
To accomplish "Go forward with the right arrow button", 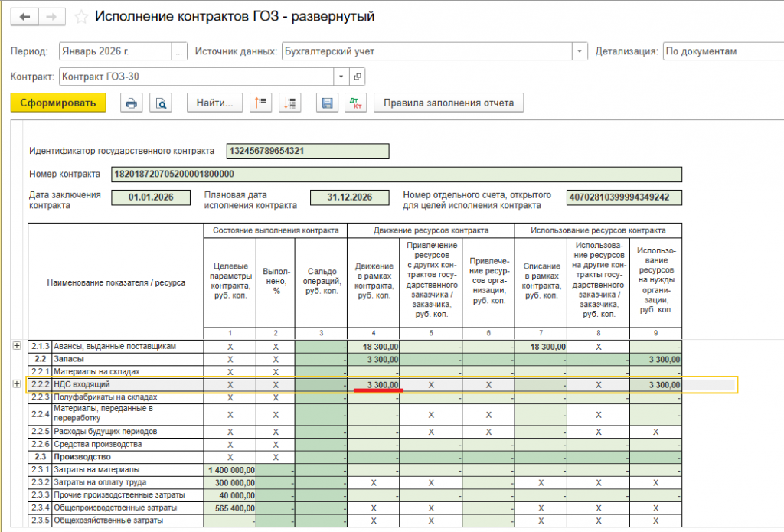I will tap(51, 17).
